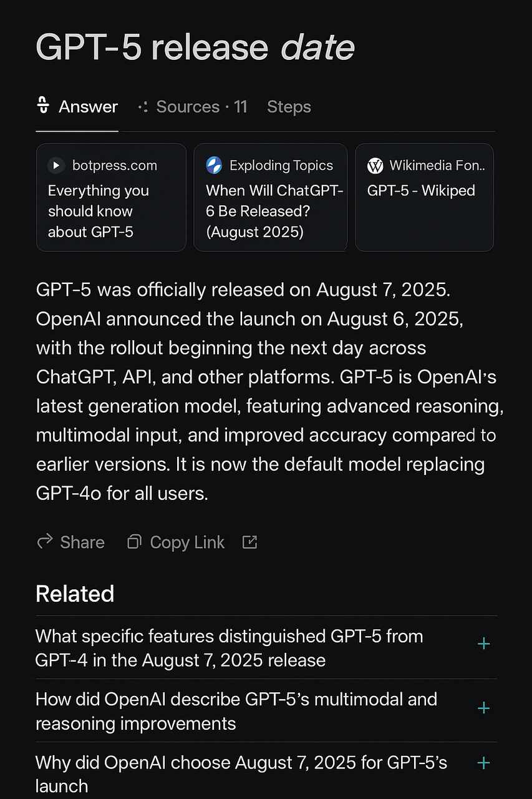Expand the multimodal and reasoning improvements question
The height and width of the screenshot is (799, 532).
(x=483, y=708)
